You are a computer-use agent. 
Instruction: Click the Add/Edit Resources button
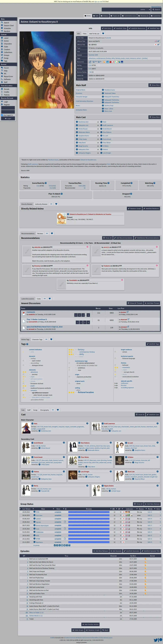(x=137, y=28)
